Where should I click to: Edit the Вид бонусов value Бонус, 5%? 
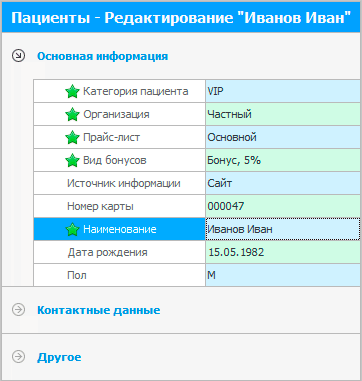(x=283, y=160)
